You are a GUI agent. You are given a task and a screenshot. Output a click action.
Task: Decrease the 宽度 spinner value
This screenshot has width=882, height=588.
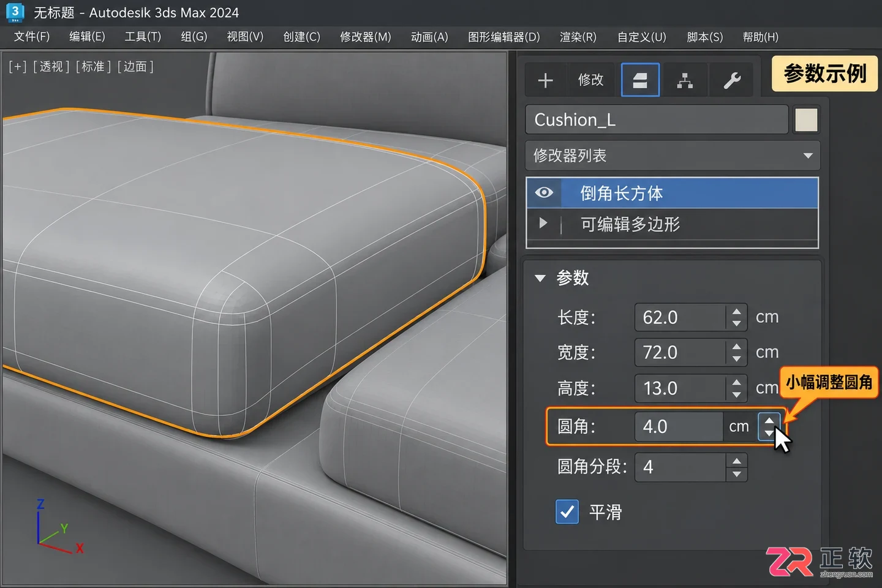pyautogui.click(x=736, y=359)
